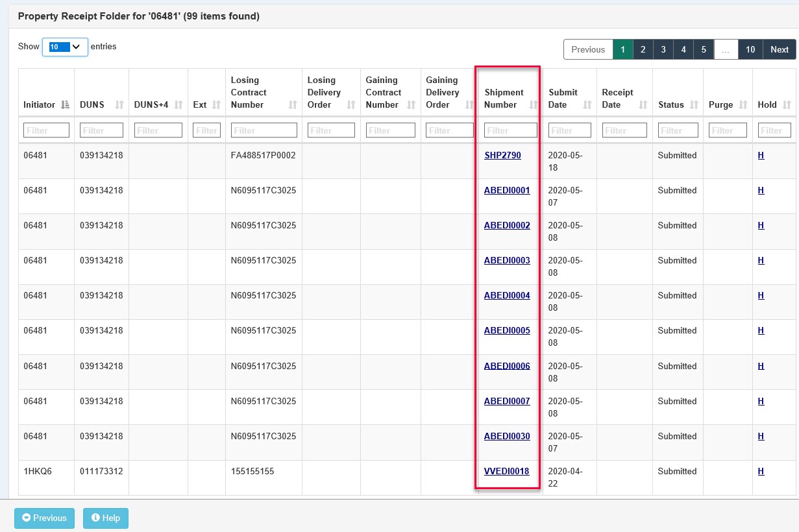The height and width of the screenshot is (532, 799).
Task: Sort the table by Shipment Number icon
Action: (x=534, y=105)
